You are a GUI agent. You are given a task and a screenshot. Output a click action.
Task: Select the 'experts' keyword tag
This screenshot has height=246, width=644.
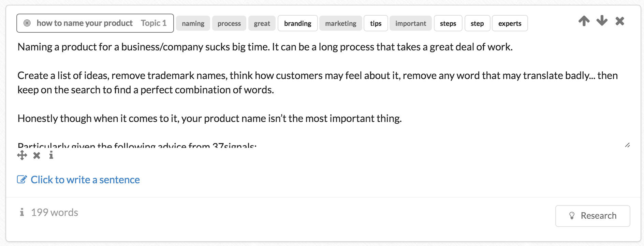pos(510,23)
